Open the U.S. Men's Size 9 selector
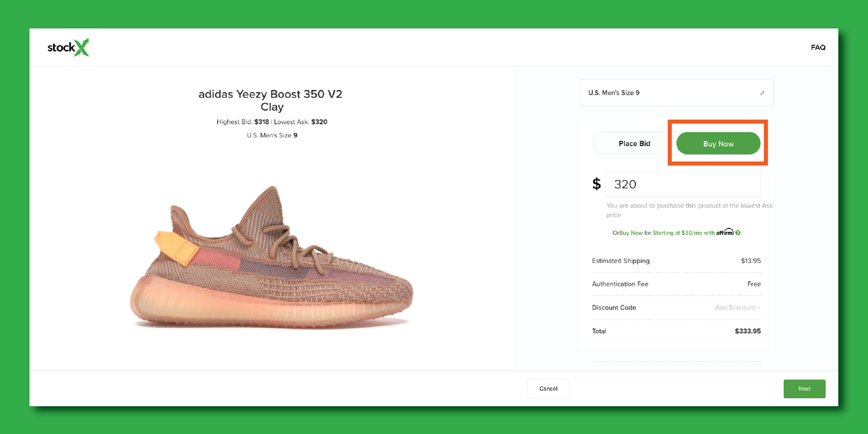 676,93
